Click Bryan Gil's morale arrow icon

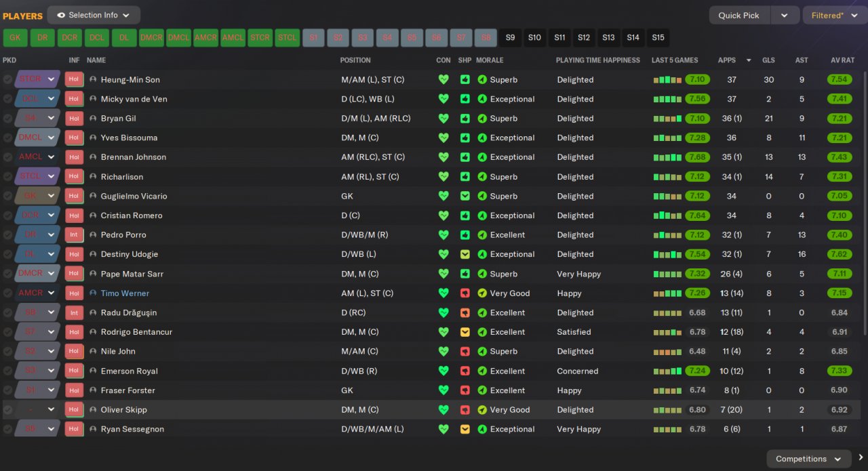[482, 119]
